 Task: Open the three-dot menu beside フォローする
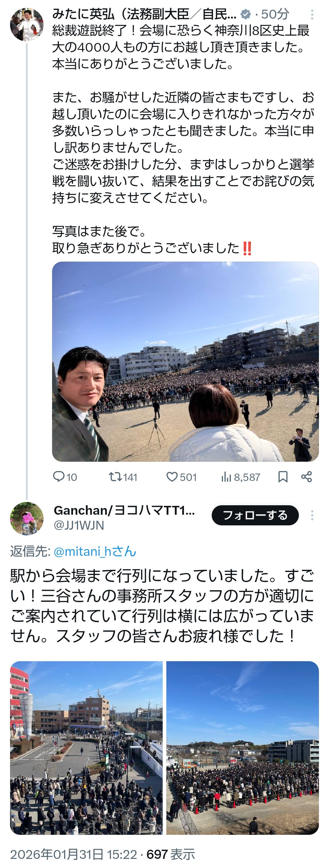pos(312,515)
